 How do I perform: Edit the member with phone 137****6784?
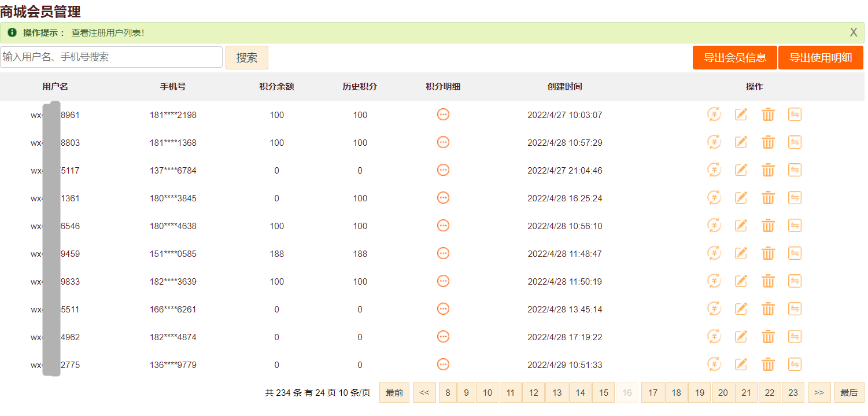point(741,170)
